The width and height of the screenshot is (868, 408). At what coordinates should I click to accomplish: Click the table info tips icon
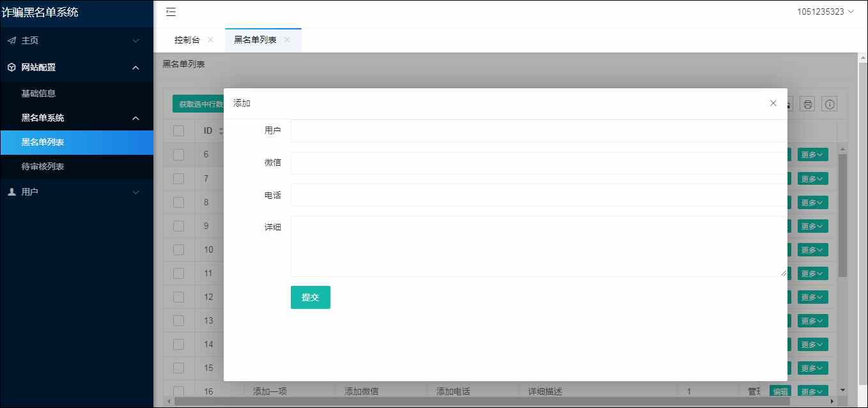pos(830,104)
